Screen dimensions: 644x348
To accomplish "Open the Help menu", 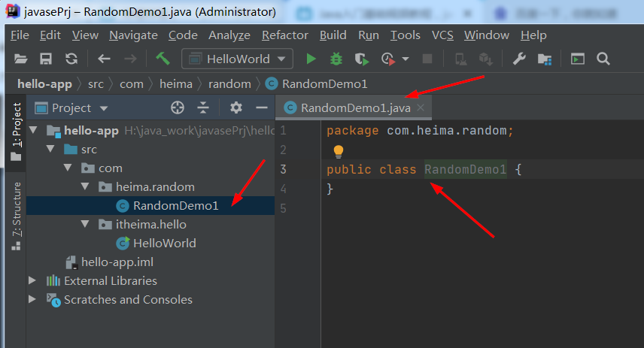I will pos(533,35).
